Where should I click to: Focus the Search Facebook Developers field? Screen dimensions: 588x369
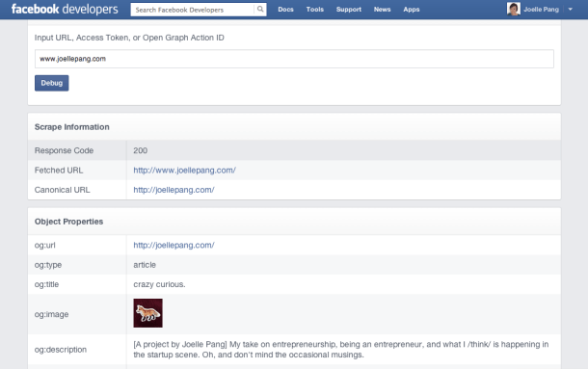[x=193, y=10]
